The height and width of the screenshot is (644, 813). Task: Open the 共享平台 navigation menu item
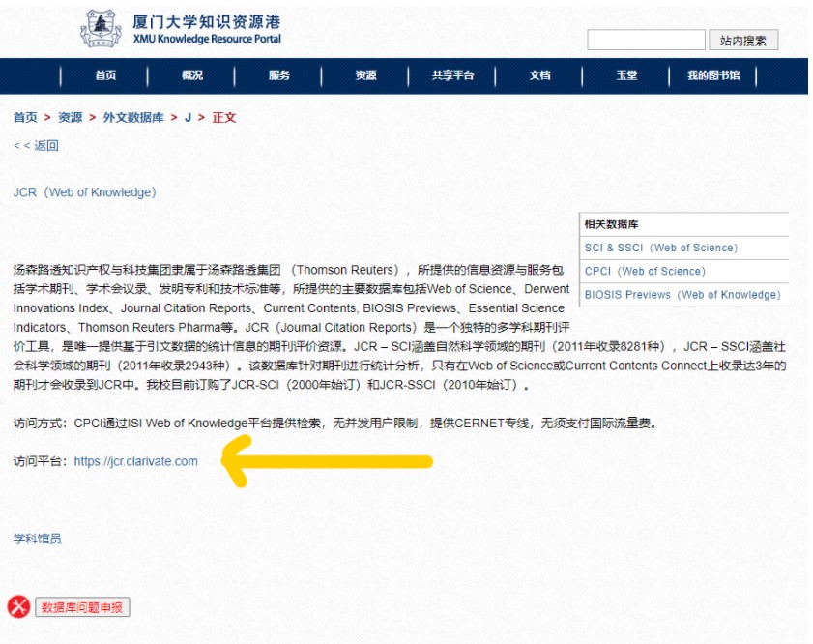tap(452, 75)
